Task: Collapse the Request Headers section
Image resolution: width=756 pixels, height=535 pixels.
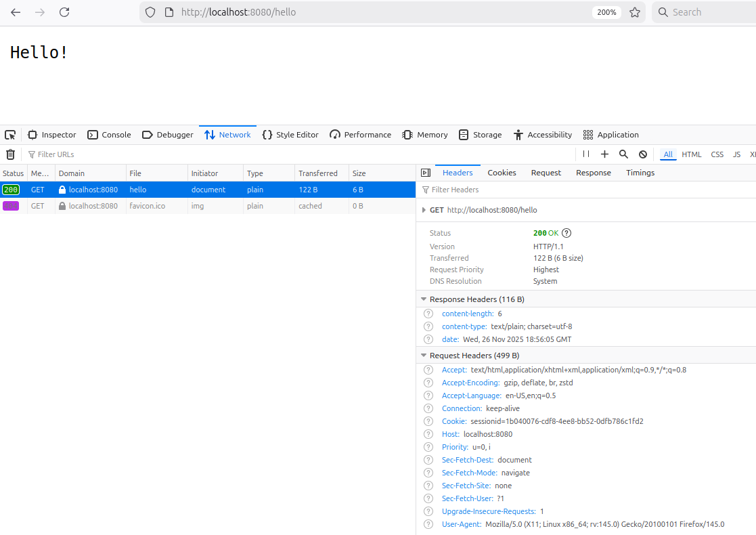Action: click(424, 356)
